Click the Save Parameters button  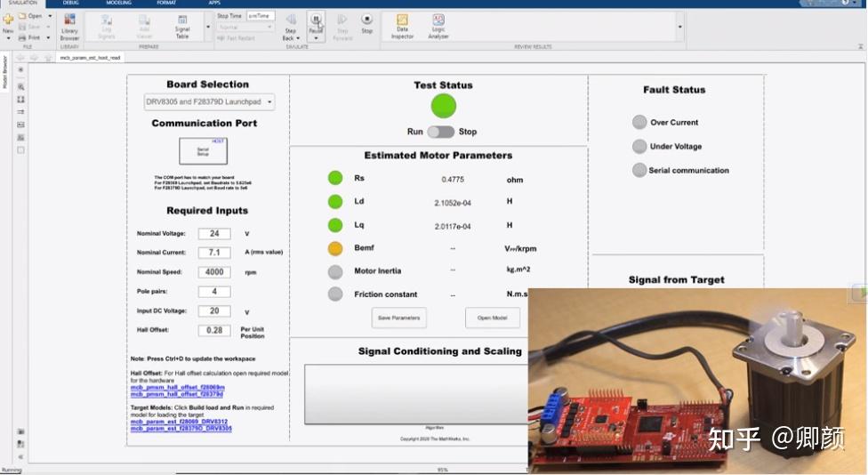click(398, 318)
